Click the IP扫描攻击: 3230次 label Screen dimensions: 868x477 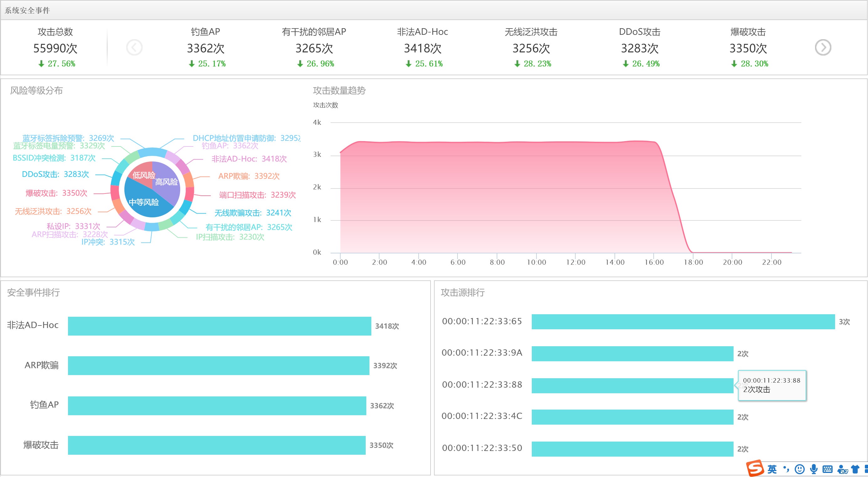coord(230,237)
